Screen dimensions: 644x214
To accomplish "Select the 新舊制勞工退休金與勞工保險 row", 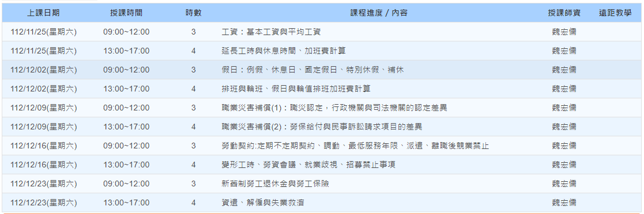I will click(322, 184).
